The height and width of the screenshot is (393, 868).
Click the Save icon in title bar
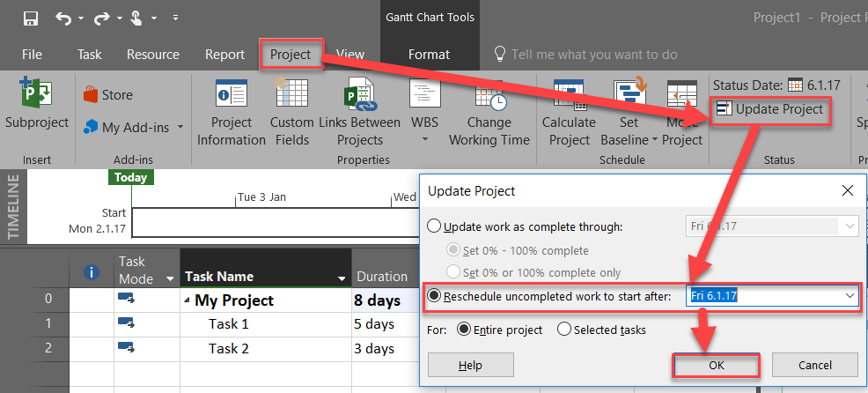coord(31,18)
